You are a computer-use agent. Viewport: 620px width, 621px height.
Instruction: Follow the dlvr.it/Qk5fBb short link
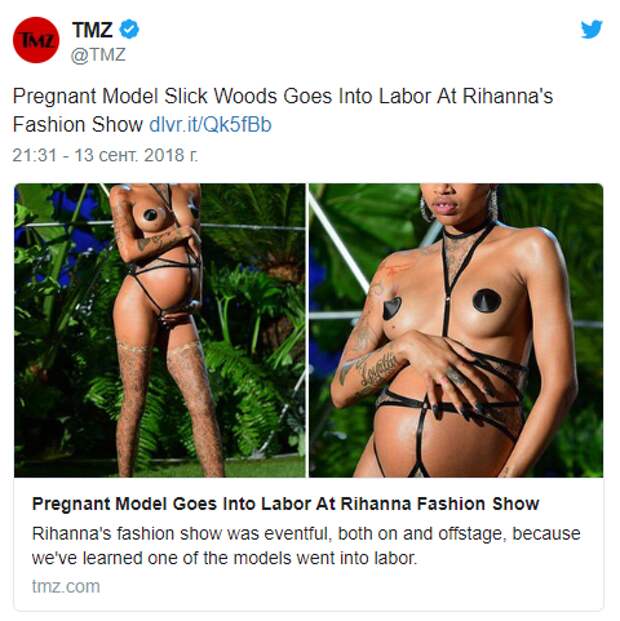(210, 125)
